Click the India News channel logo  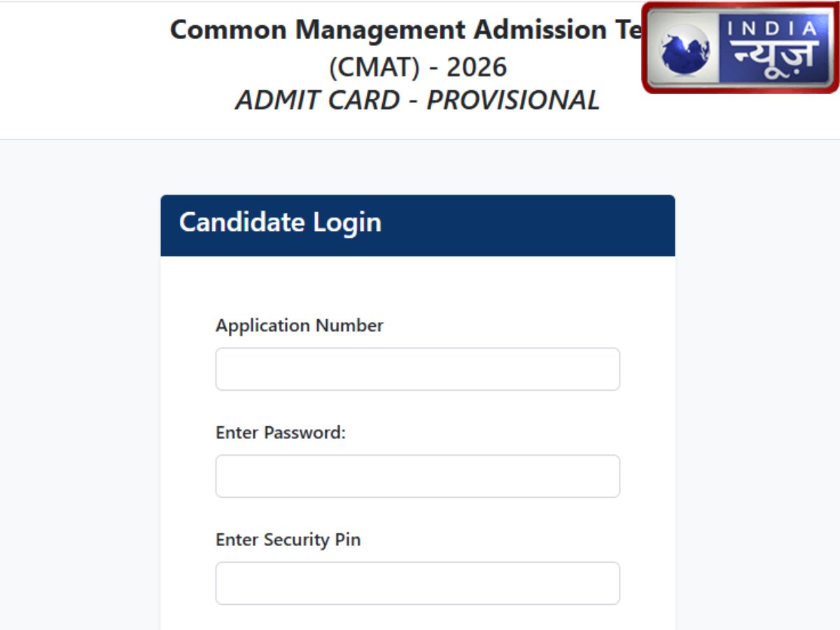[740, 48]
